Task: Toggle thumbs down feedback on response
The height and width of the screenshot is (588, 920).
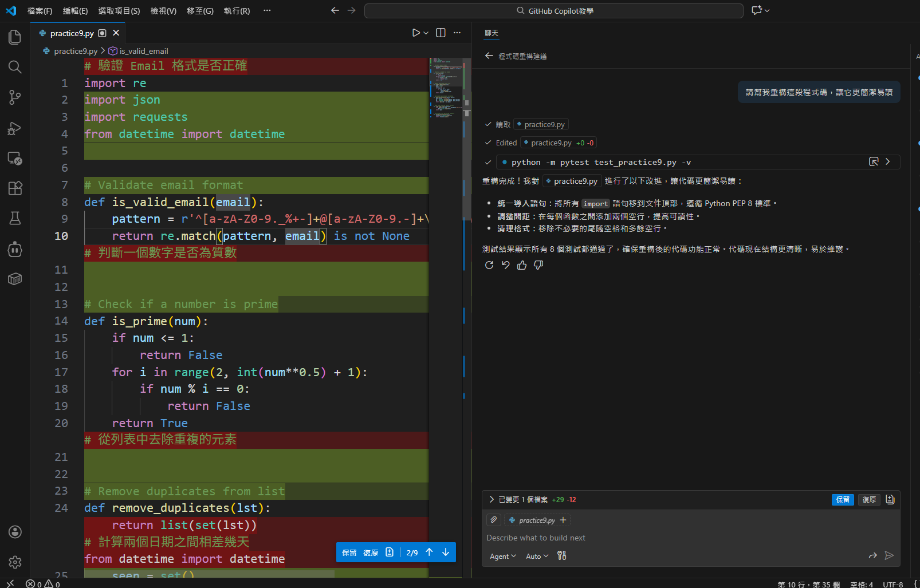Action: coord(538,265)
